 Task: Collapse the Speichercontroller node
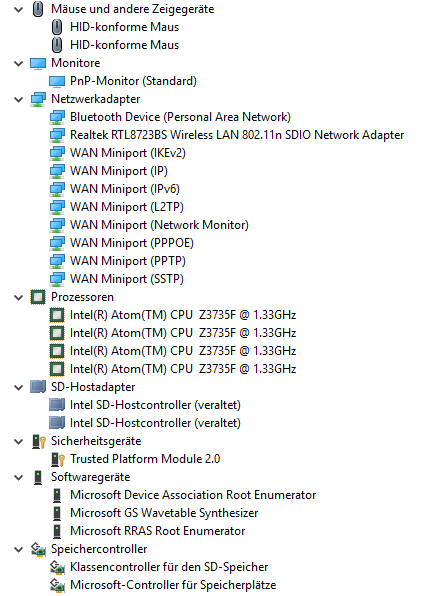(x=18, y=549)
